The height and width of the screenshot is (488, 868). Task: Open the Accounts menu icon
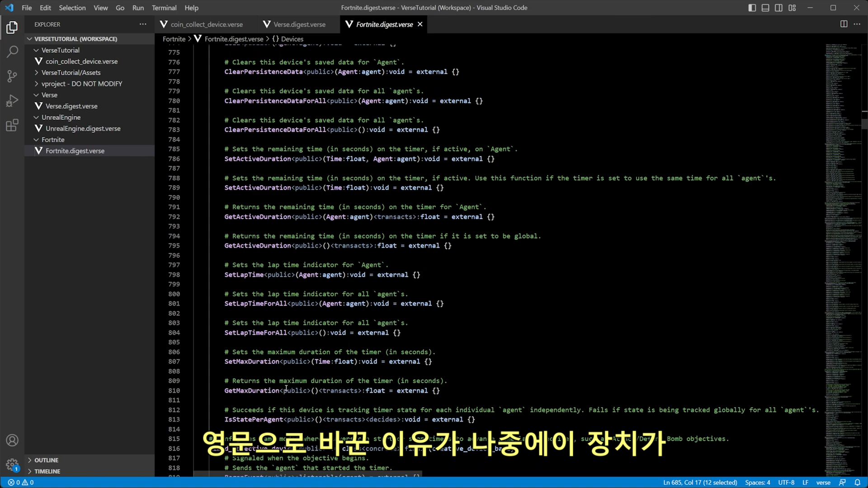tap(12, 440)
